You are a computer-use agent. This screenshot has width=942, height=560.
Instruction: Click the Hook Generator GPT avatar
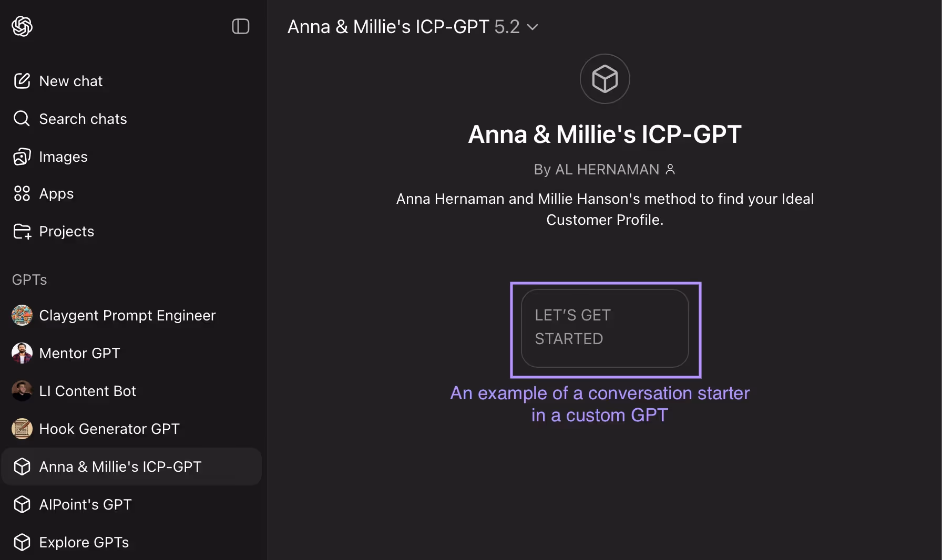pyautogui.click(x=22, y=429)
